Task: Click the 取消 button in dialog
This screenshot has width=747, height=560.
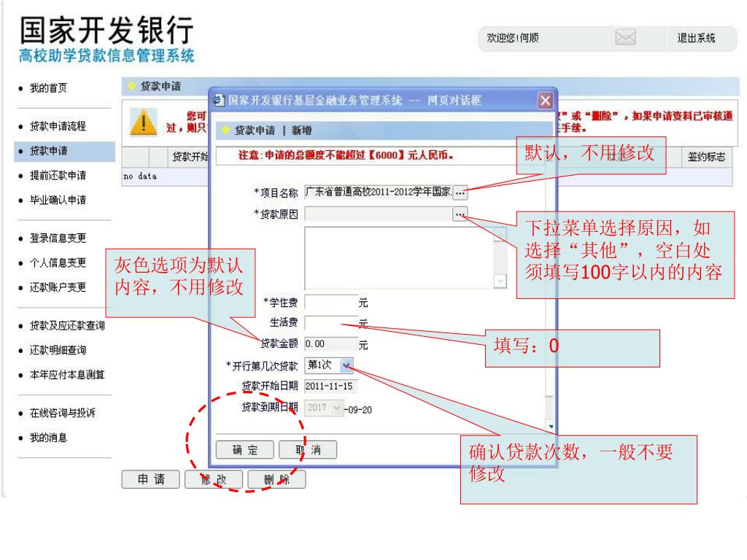Action: [308, 450]
